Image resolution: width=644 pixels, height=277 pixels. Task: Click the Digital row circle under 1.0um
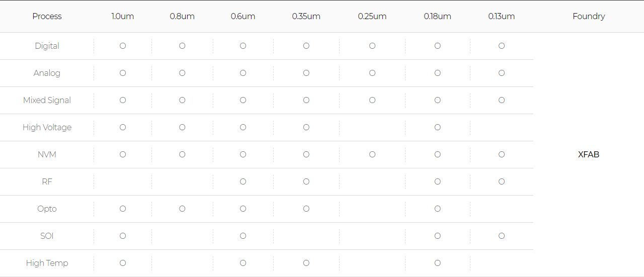[x=123, y=46]
